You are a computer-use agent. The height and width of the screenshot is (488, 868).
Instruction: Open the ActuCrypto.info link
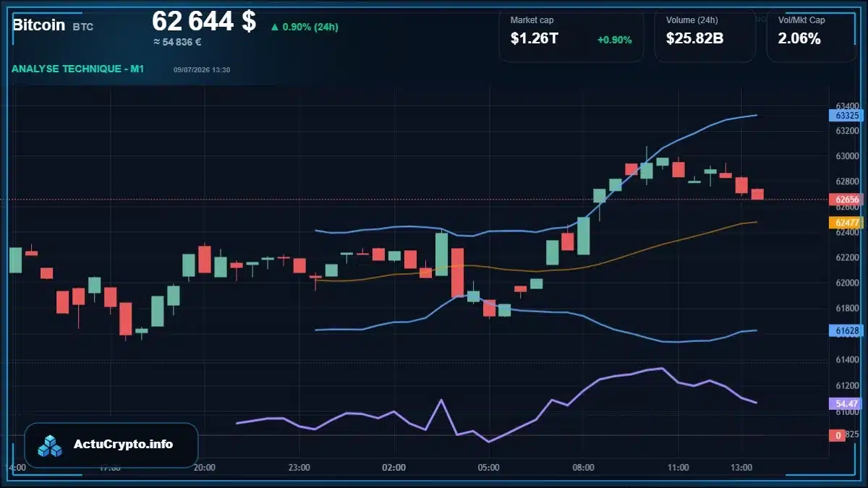point(124,445)
